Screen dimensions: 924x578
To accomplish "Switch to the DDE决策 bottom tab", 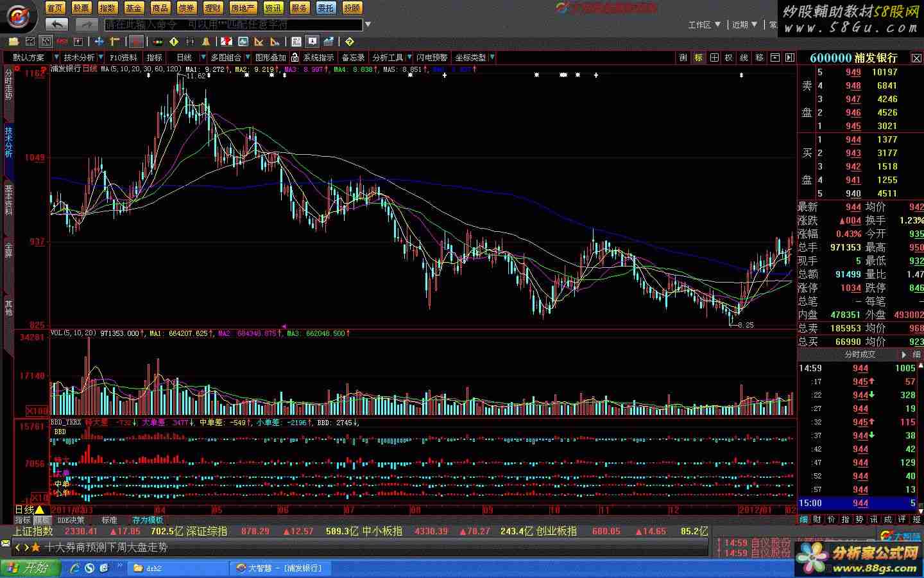I will [71, 520].
